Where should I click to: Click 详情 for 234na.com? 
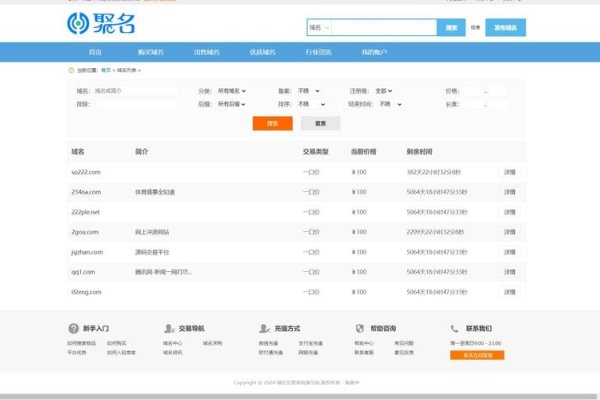tap(510, 192)
